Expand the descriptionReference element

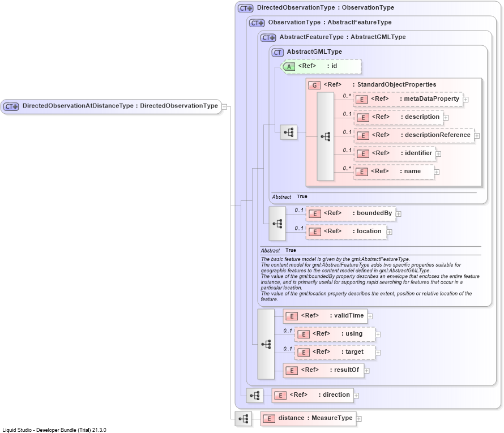coord(477,136)
